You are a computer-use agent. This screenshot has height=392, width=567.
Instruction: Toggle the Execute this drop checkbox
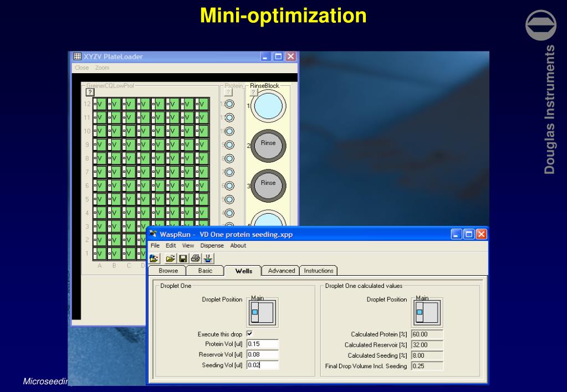pyautogui.click(x=249, y=333)
